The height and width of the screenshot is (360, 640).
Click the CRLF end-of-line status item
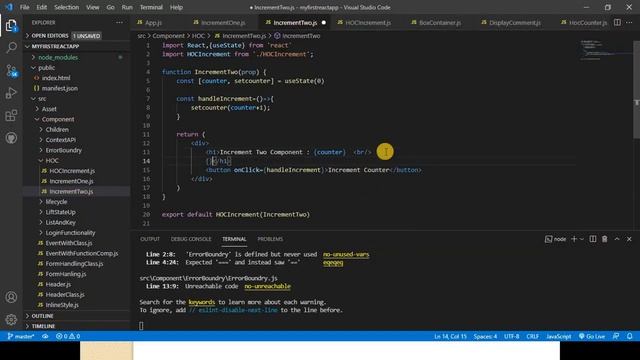coord(532,336)
